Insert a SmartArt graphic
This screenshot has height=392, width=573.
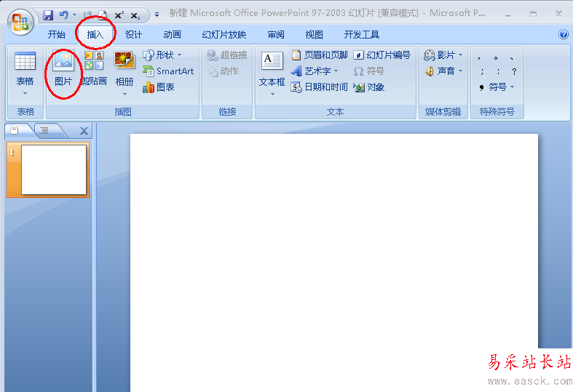click(168, 71)
